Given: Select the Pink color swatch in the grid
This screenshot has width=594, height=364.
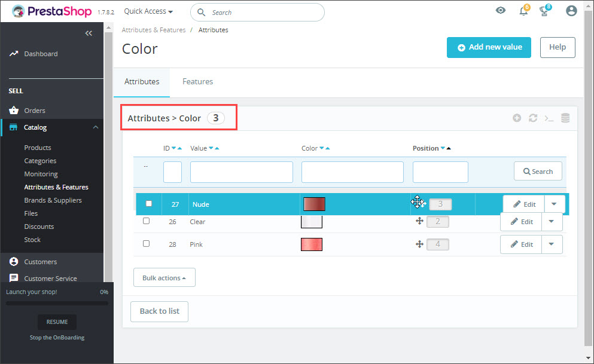Looking at the screenshot, I should click(311, 244).
